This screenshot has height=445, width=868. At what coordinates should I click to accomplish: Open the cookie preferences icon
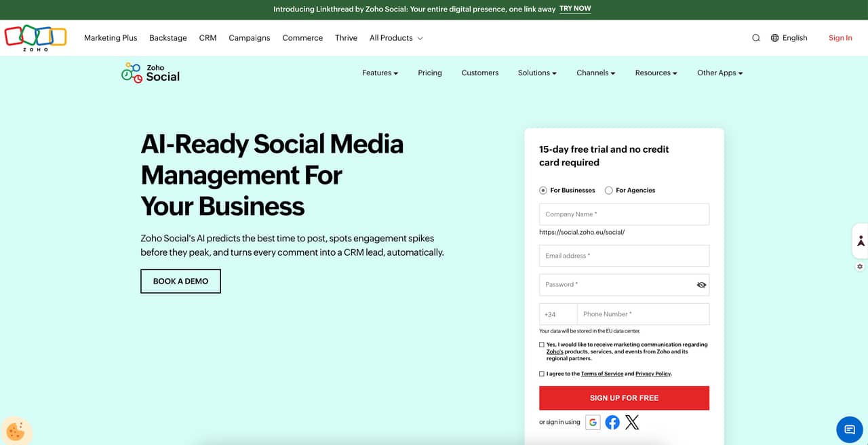click(15, 430)
